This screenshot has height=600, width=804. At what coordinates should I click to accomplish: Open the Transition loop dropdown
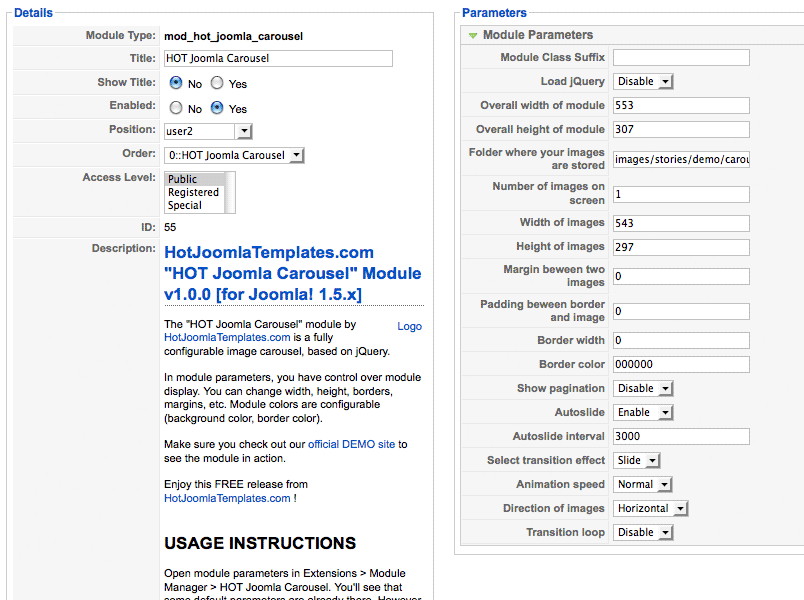pos(643,533)
